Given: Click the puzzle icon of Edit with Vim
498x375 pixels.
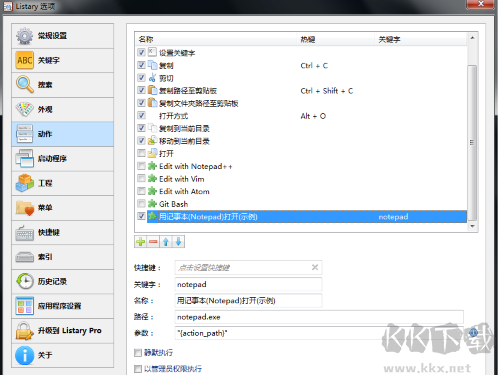Looking at the screenshot, I should (x=152, y=179).
